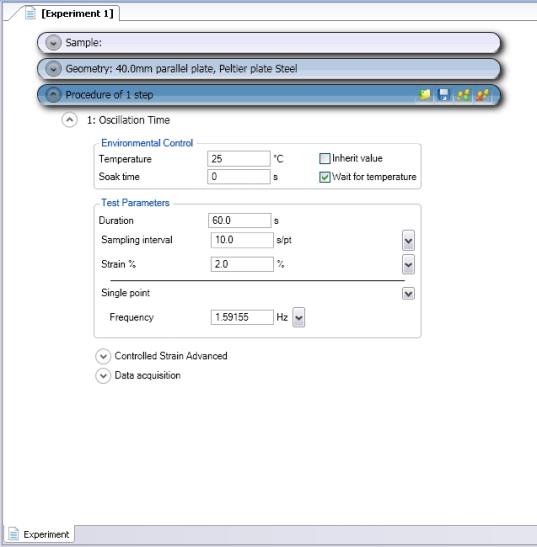Enable the Inherit value checkbox
Screen dimensions: 537x547
tap(325, 159)
